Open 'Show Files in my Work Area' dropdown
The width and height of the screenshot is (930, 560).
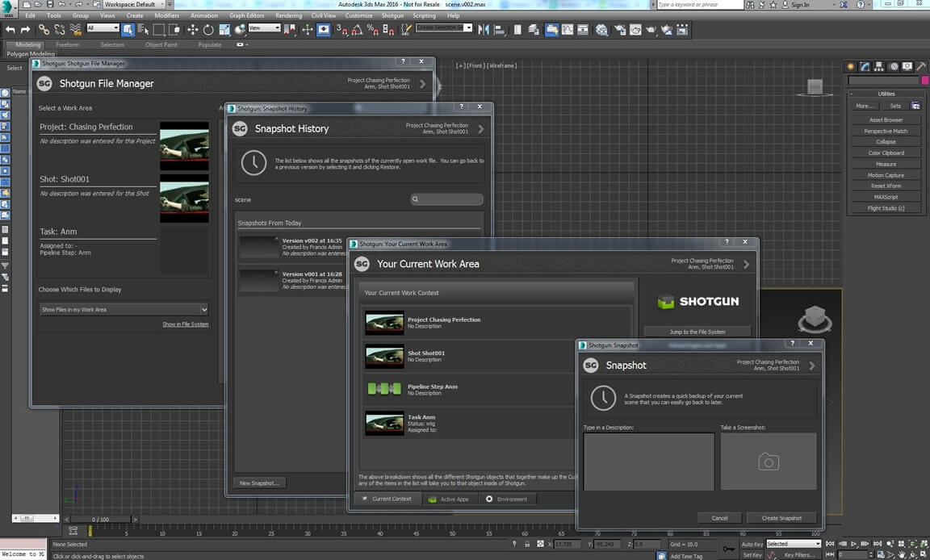click(x=124, y=309)
